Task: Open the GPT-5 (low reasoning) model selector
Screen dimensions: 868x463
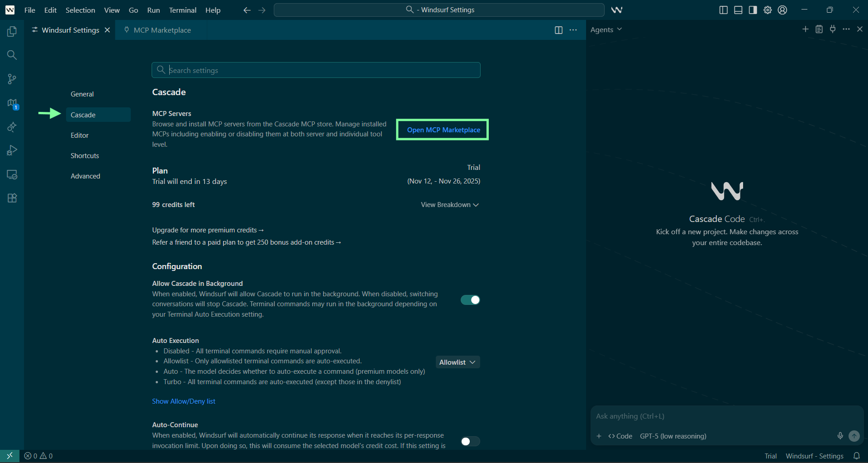Action: tap(673, 436)
